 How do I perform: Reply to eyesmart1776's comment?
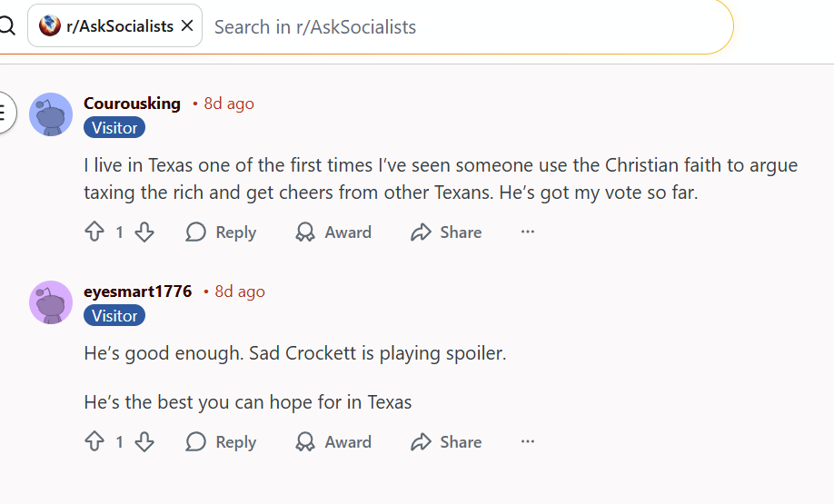[x=221, y=442]
